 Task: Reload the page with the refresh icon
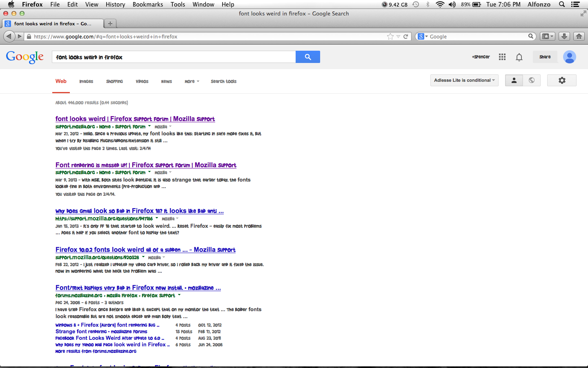coord(406,36)
